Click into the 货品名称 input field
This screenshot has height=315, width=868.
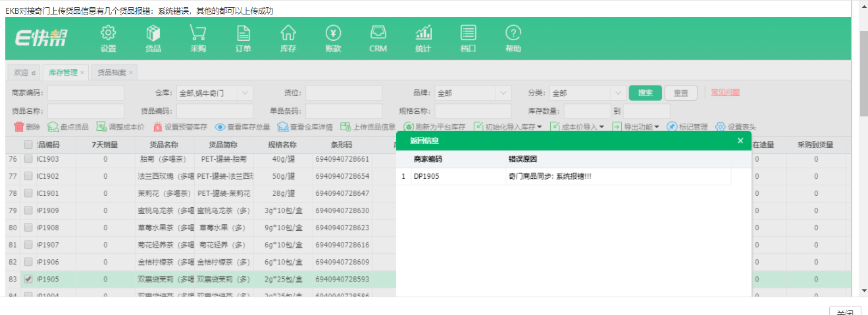coord(86,111)
